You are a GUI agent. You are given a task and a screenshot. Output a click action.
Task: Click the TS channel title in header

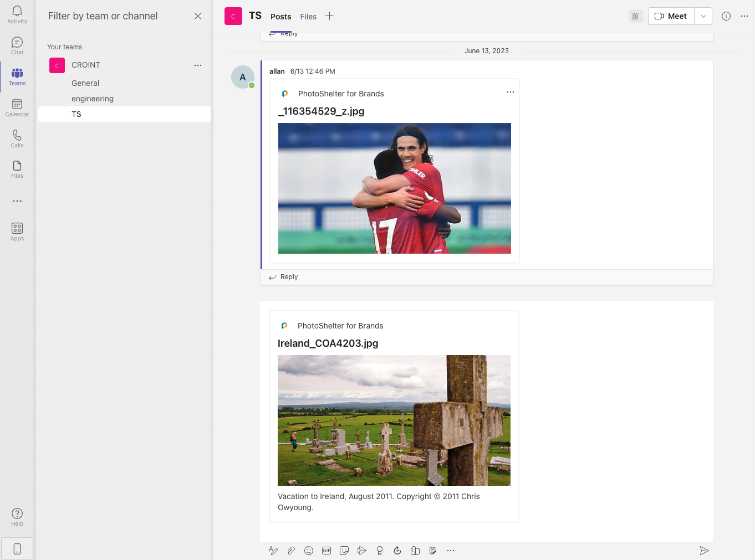pyautogui.click(x=255, y=16)
